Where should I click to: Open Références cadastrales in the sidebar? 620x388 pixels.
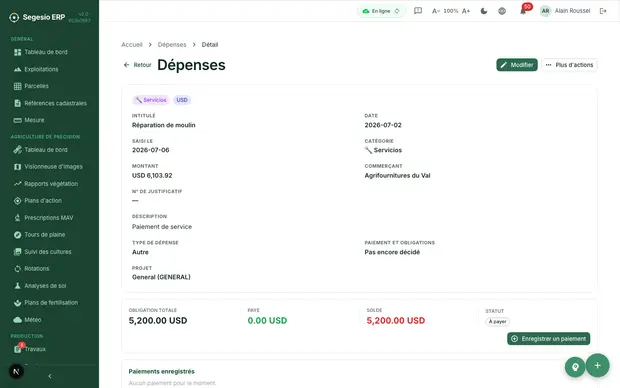coord(49,103)
